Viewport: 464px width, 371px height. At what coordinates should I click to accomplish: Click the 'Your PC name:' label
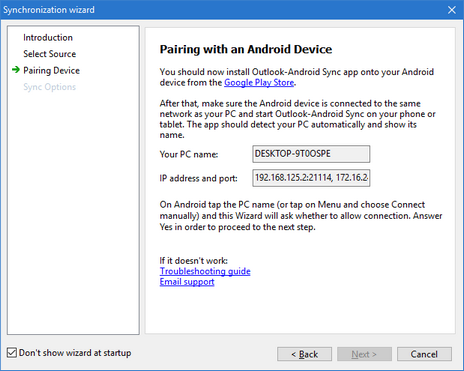189,154
